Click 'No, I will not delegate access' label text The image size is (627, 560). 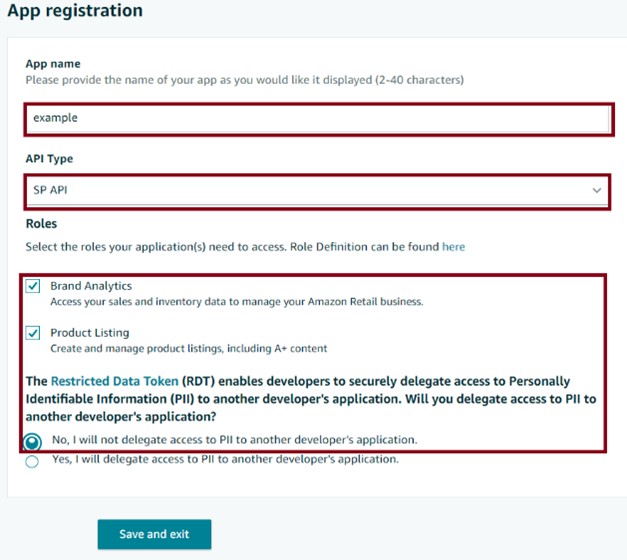tap(234, 439)
